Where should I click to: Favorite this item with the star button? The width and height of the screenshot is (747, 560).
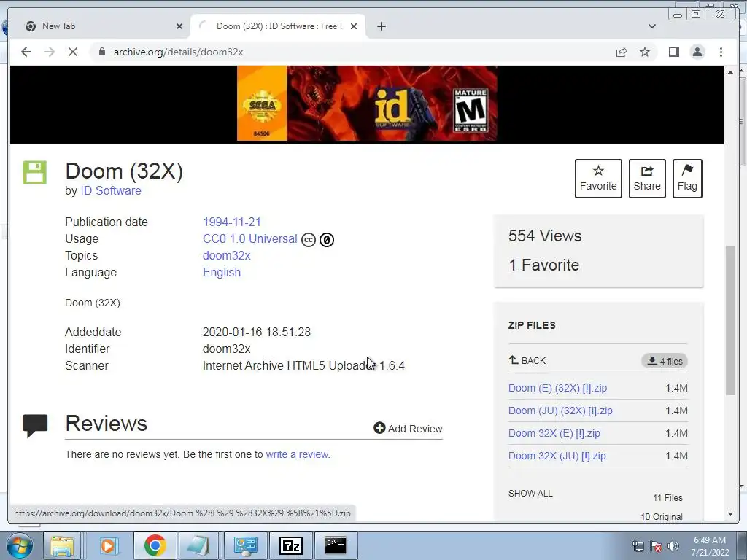[x=598, y=178]
